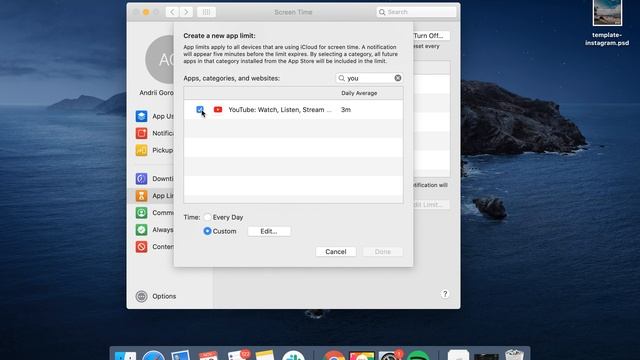Screen dimensions: 640x360
Task: Open Finder from the Dock
Action: (x=125, y=355)
